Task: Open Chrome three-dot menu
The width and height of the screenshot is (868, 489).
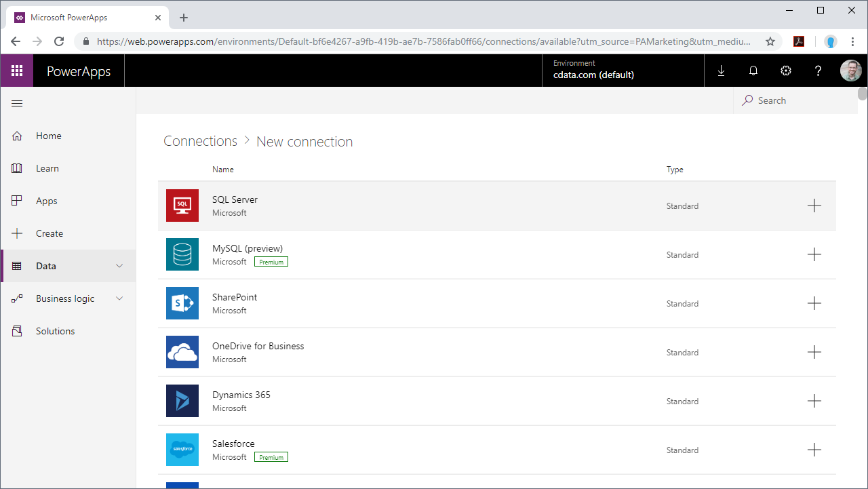Action: coord(852,41)
